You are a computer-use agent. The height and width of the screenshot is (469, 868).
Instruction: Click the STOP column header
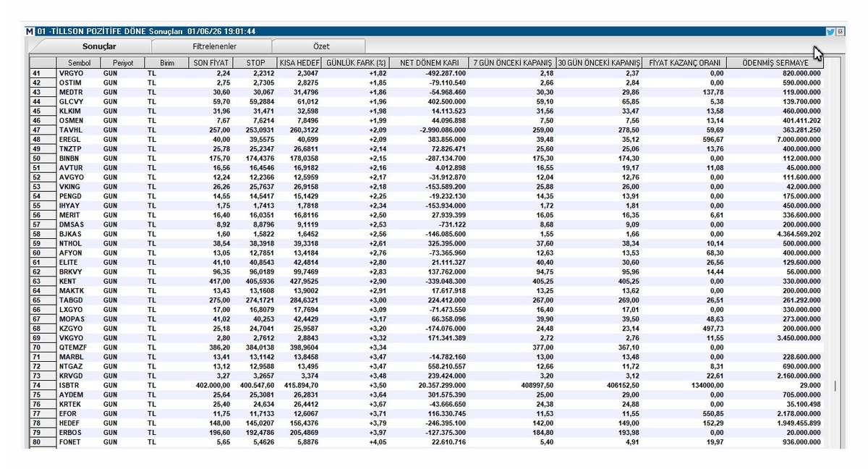256,63
